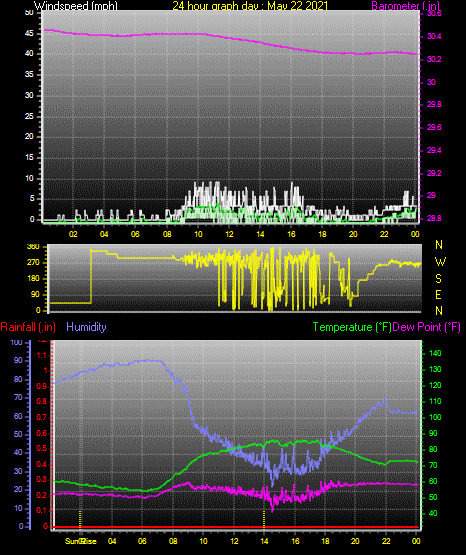Click the 100 temperature scale value
The image size is (466, 555).
(435, 417)
